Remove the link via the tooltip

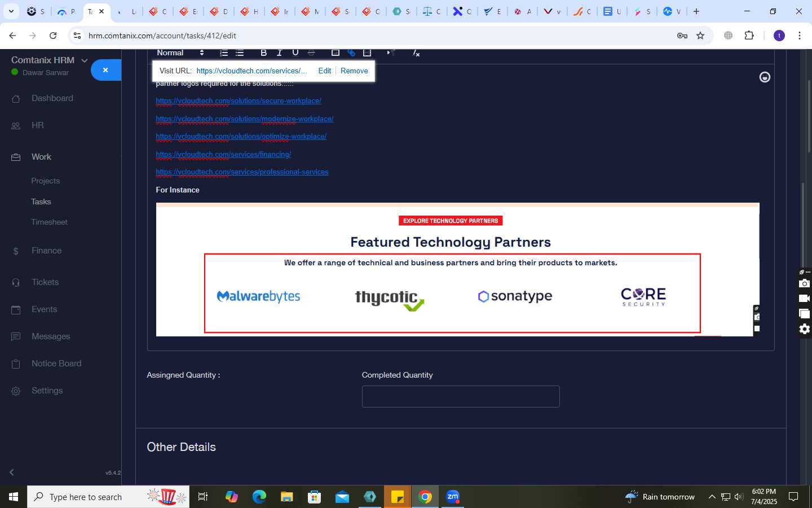tap(354, 71)
